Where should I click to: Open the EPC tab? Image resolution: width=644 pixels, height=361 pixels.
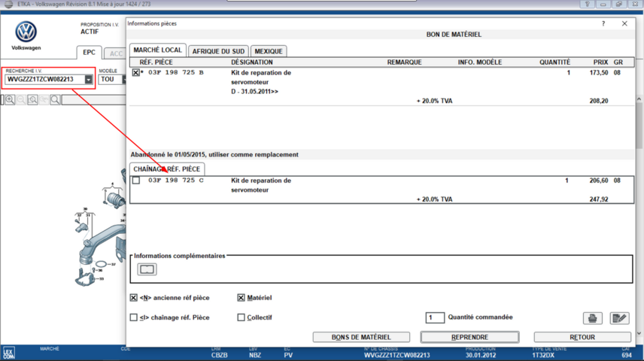[89, 53]
